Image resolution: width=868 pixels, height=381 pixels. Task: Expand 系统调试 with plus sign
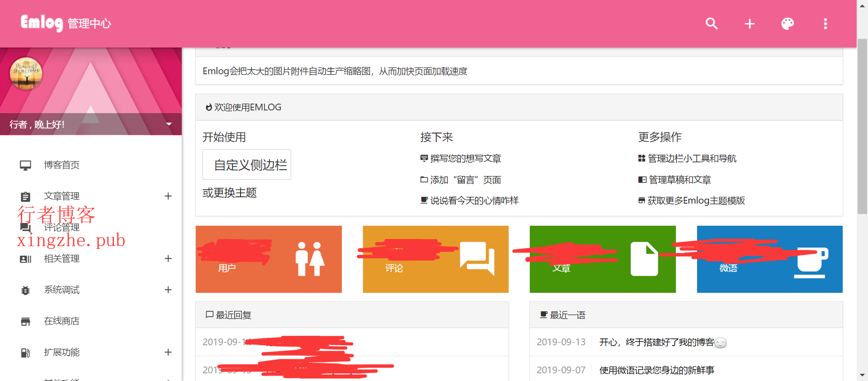point(168,290)
